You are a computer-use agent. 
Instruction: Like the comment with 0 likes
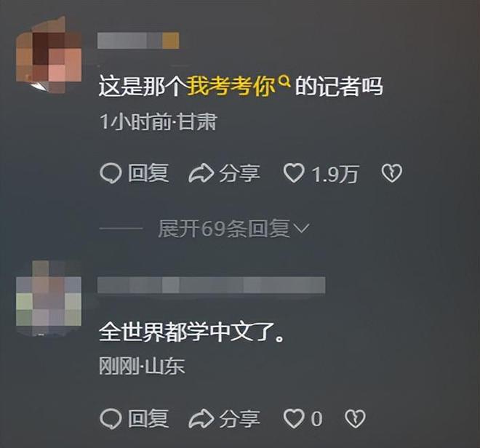click(294, 418)
